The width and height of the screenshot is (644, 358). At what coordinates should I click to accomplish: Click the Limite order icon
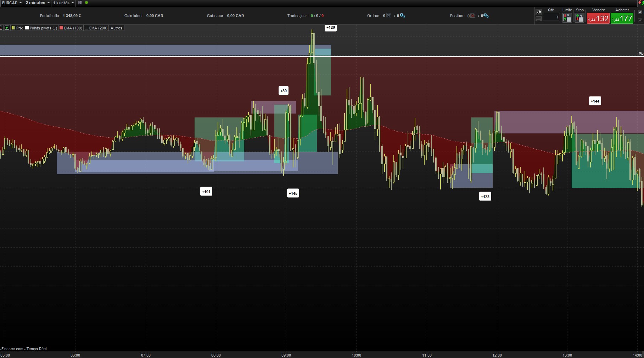click(x=567, y=18)
